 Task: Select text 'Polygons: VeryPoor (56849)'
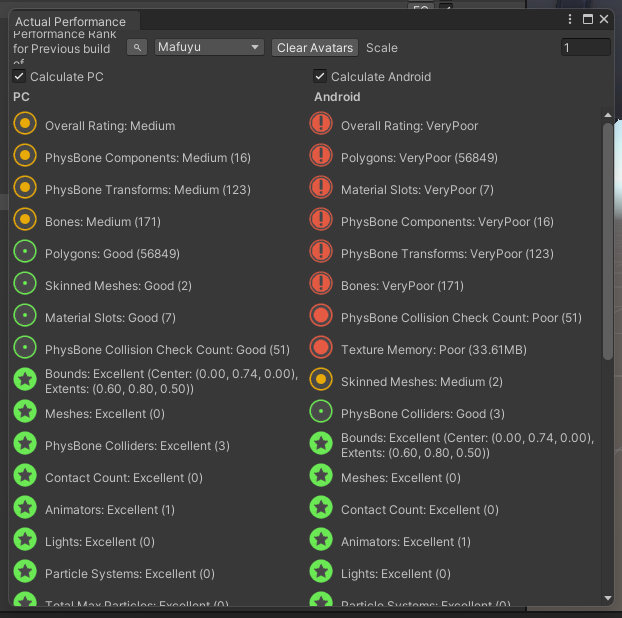click(x=419, y=158)
